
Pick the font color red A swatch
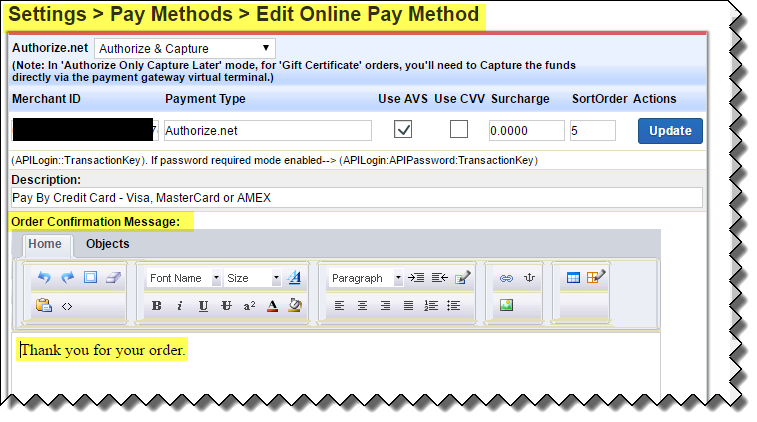point(272,306)
